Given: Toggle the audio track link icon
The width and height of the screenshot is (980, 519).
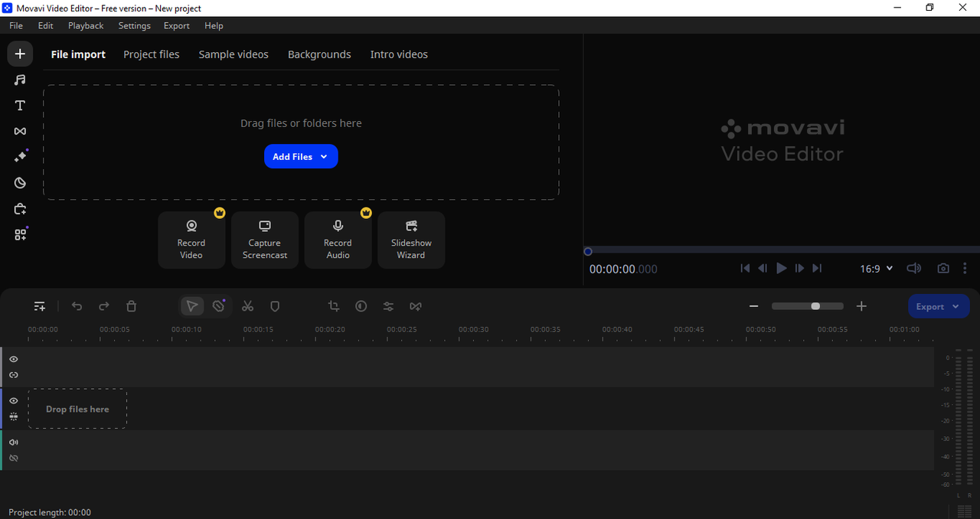Looking at the screenshot, I should pyautogui.click(x=14, y=458).
